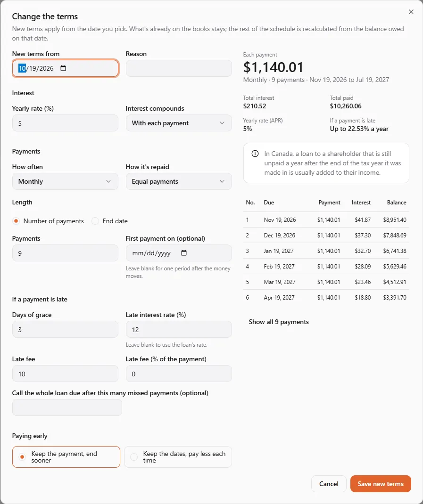Select End date radio option
The image size is (423, 504).
click(95, 221)
